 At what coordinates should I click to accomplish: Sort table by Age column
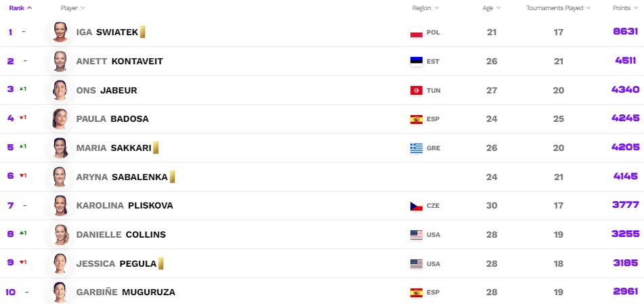click(492, 8)
